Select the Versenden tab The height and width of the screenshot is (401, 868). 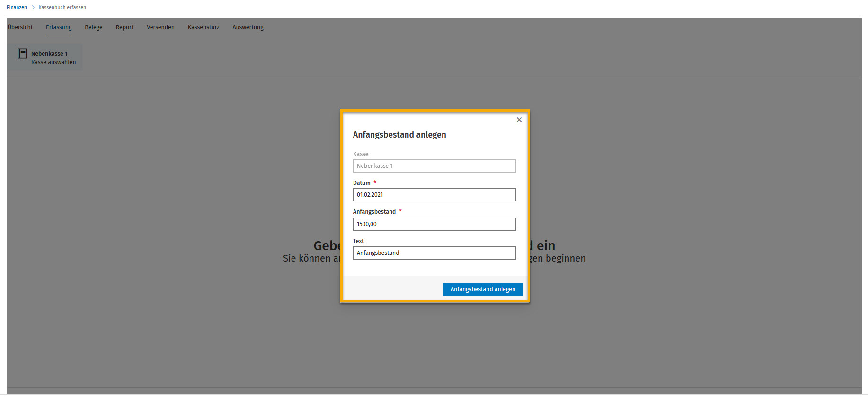160,27
